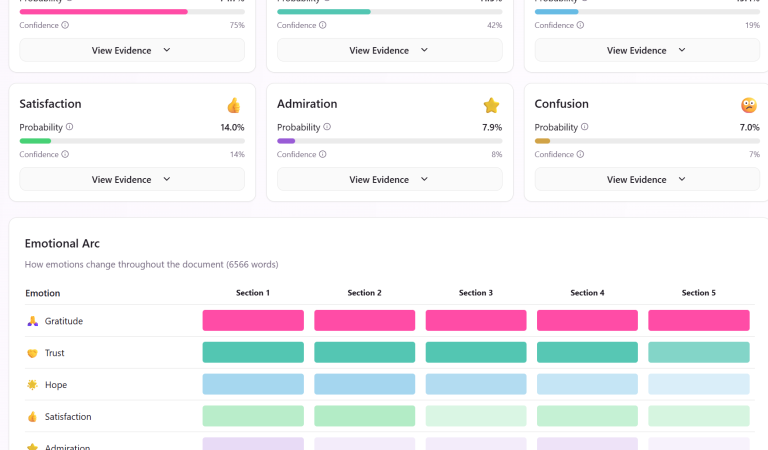Select Satisfaction Section 2 heatmap cell
768x450 pixels.
tap(364, 416)
